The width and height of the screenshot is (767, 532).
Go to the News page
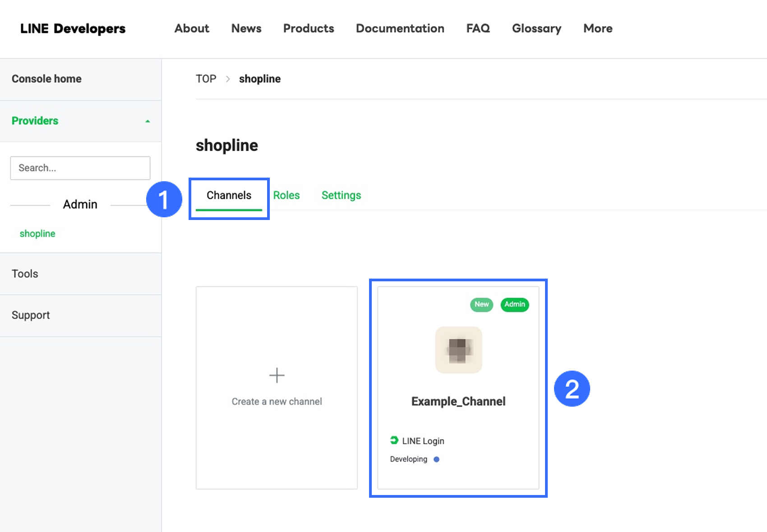click(x=246, y=28)
